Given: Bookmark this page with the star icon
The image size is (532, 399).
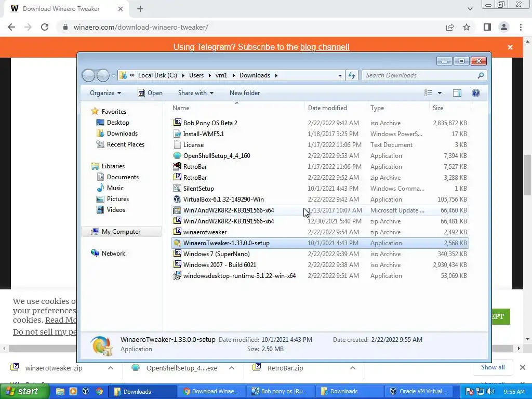Looking at the screenshot, I should (467, 27).
